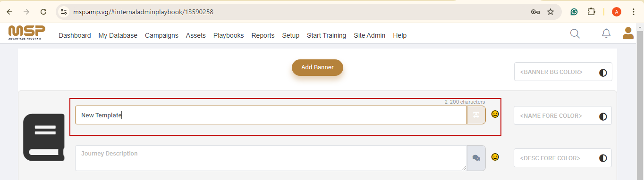
Task: Open the Campaigns menu
Action: click(x=161, y=35)
